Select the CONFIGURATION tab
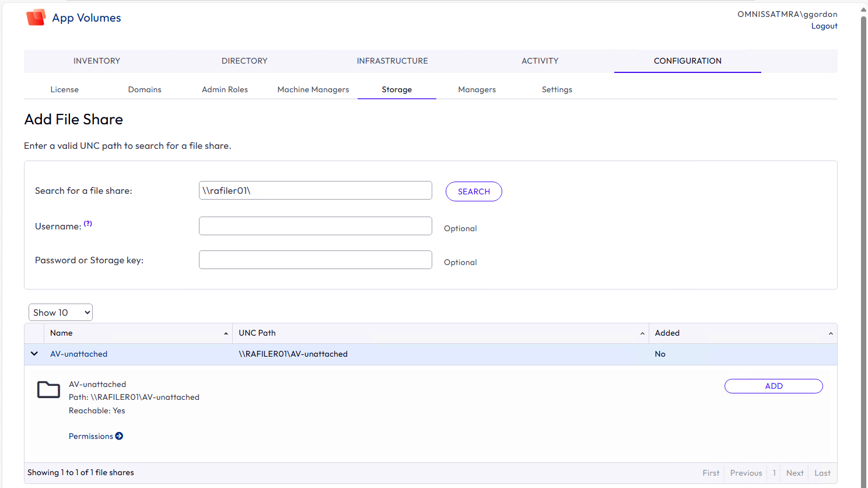Image resolution: width=868 pixels, height=488 pixels. [x=688, y=61]
